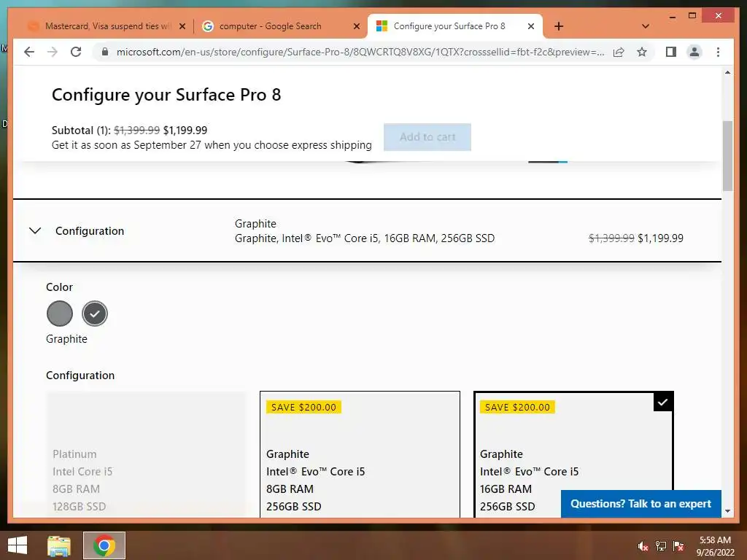Click the checkmark on selected 16GB card
747x560 pixels.
662,402
